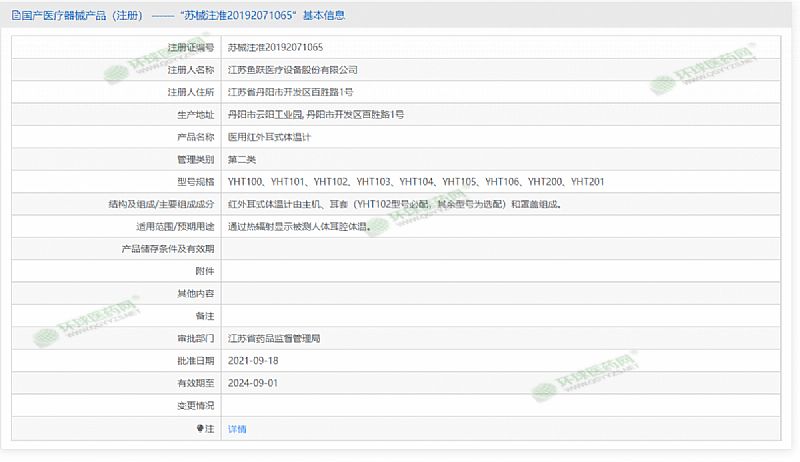Screen dimensions: 800x462
Task: Click registrant name 江苏鱼跃医疗设备股份有限公司
Action: 292,70
